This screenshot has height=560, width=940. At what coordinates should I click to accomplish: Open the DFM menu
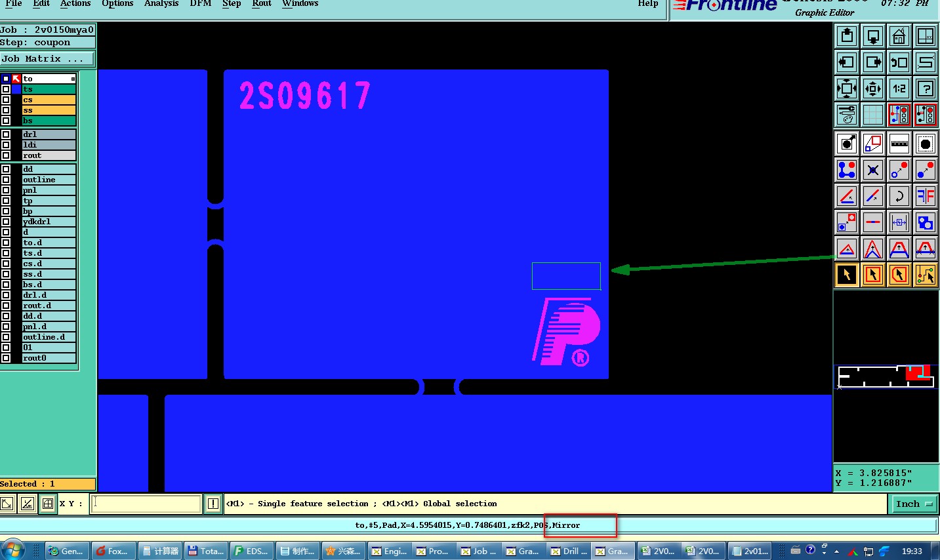pos(201,3)
